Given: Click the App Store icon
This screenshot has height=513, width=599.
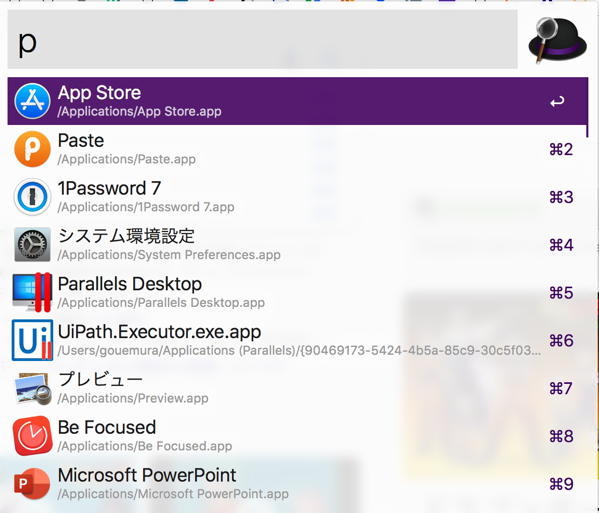Looking at the screenshot, I should pyautogui.click(x=32, y=101).
